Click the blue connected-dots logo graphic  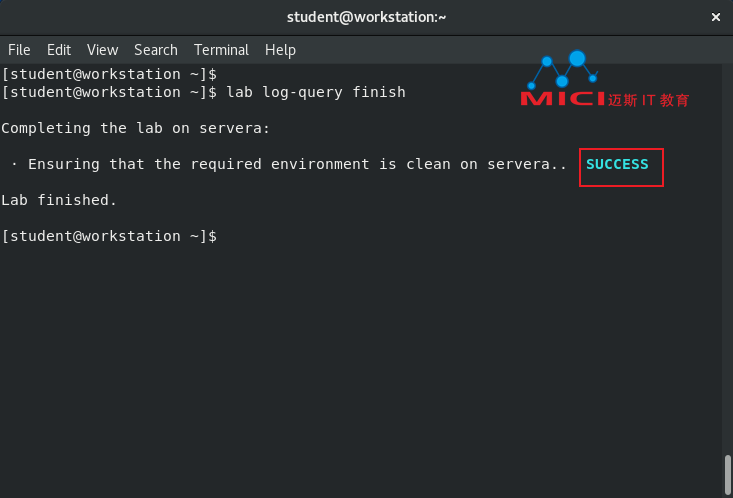click(x=562, y=69)
